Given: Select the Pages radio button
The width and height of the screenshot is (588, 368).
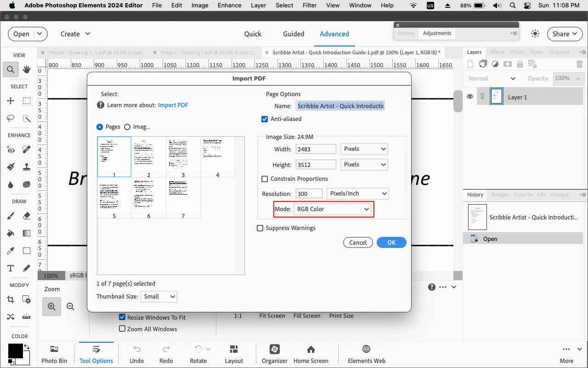Looking at the screenshot, I should (x=100, y=126).
